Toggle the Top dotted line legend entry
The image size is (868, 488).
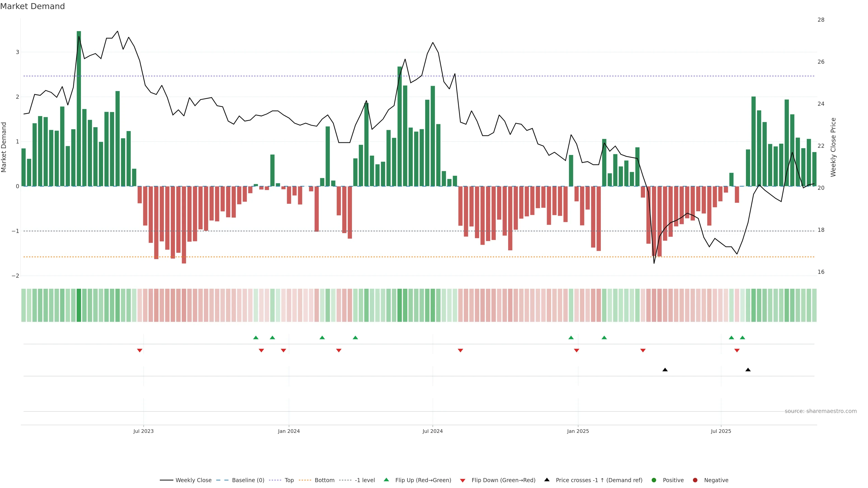(289, 480)
